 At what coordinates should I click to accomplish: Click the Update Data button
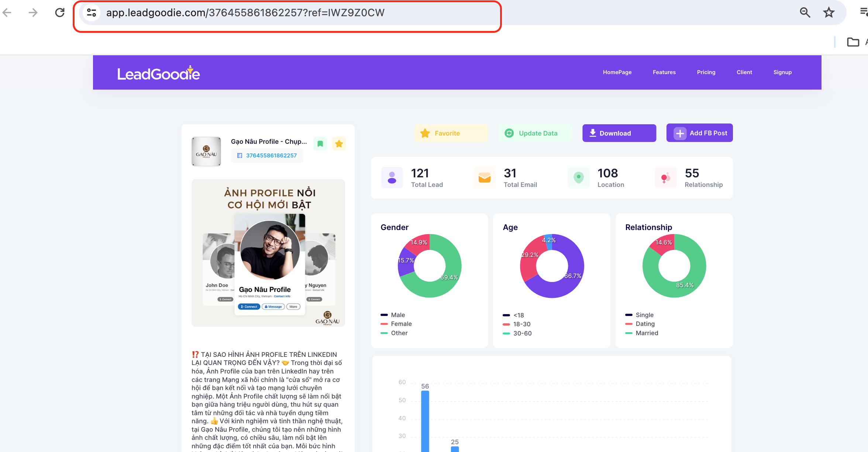(534, 133)
